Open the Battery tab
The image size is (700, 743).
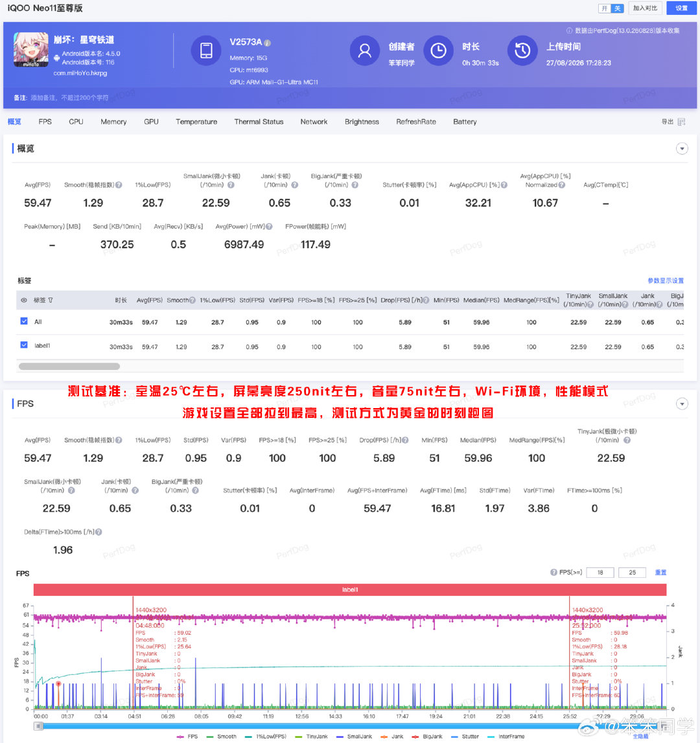tap(465, 122)
